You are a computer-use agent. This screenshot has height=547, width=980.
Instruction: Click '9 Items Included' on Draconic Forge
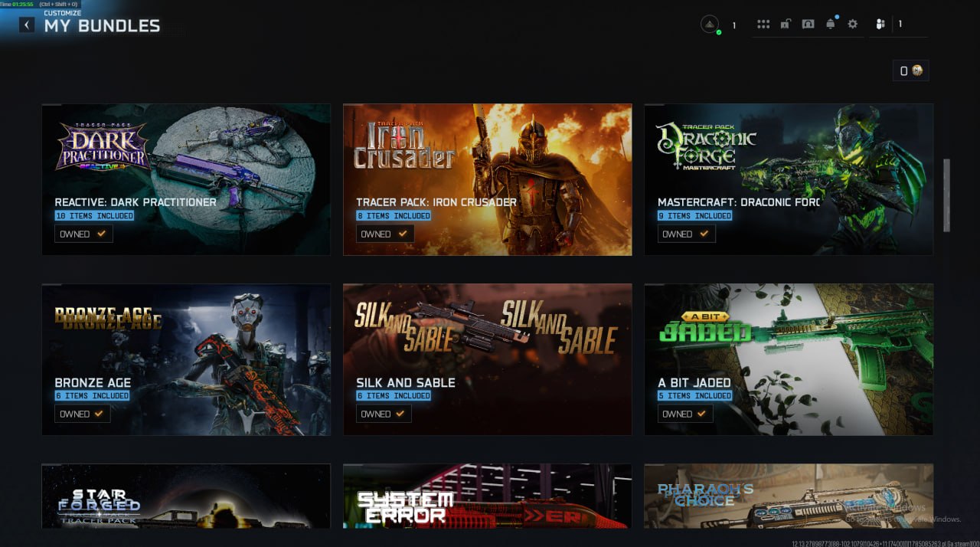(x=695, y=216)
